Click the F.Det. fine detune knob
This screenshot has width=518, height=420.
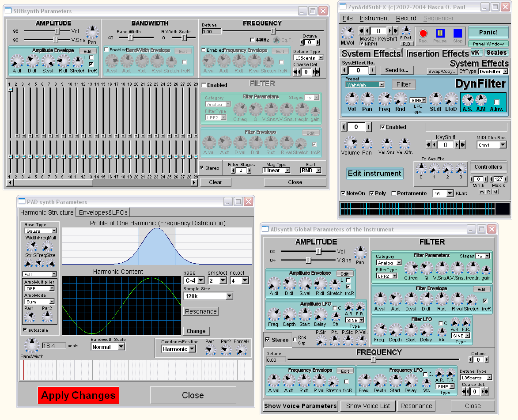pyautogui.click(x=406, y=31)
